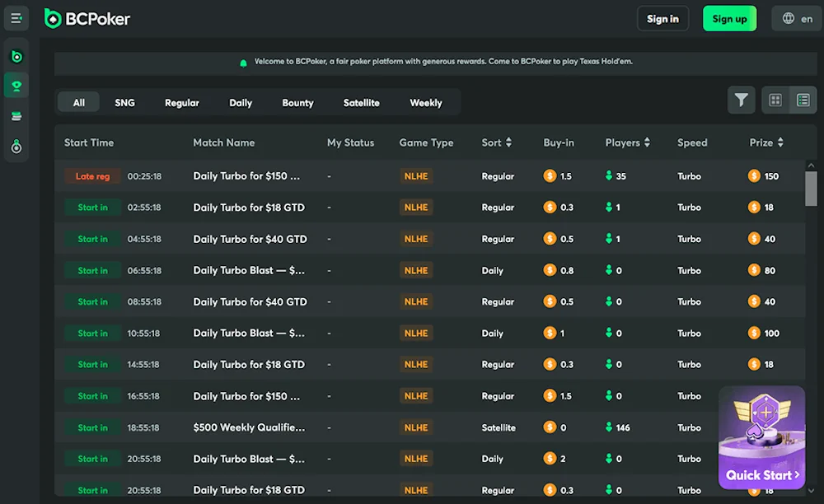Viewport: 824px width, 504px height.
Task: Toggle list view layout
Action: [x=803, y=99]
